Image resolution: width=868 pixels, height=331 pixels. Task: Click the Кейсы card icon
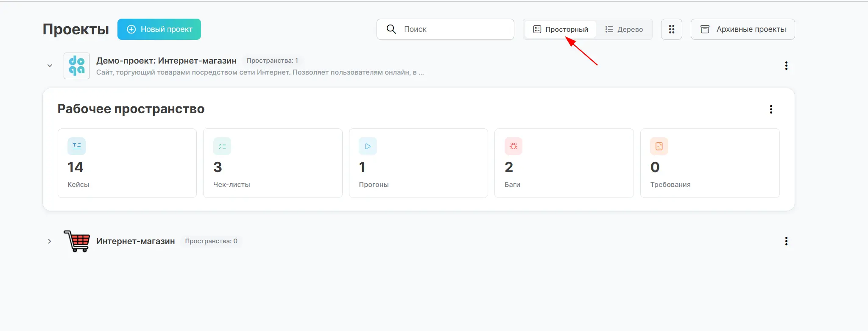pyautogui.click(x=76, y=146)
